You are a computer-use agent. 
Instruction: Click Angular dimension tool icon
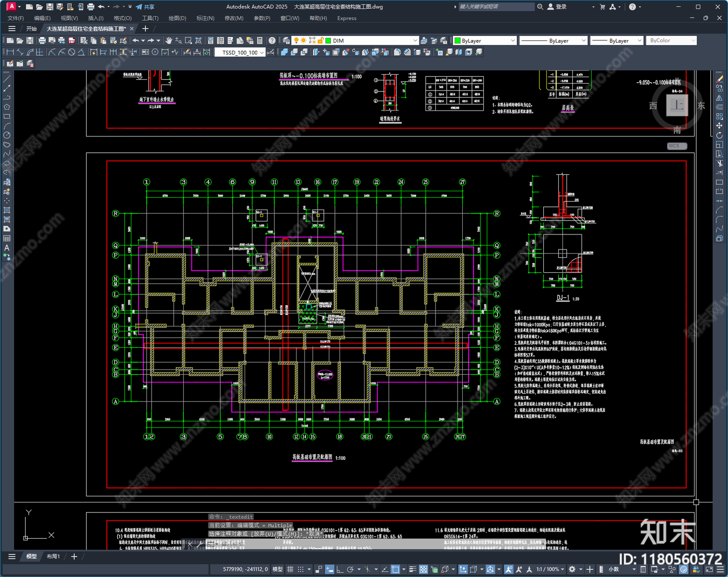81,52
